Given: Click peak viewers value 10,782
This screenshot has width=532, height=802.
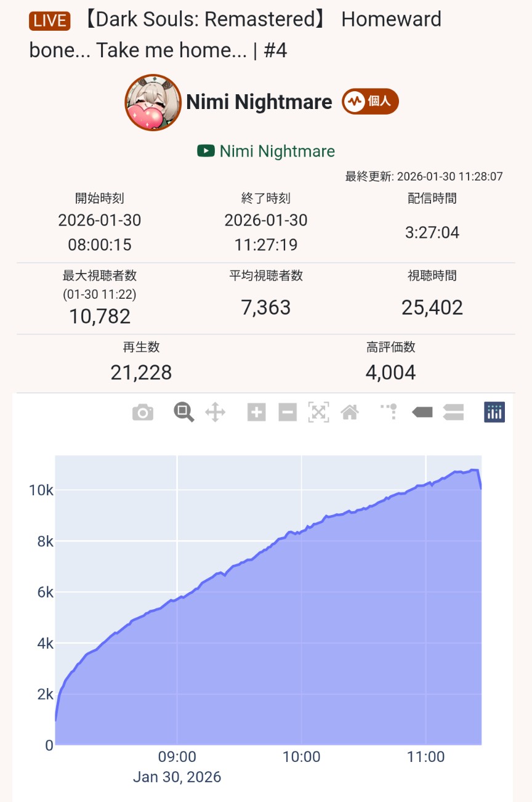Looking at the screenshot, I should pos(100,317).
